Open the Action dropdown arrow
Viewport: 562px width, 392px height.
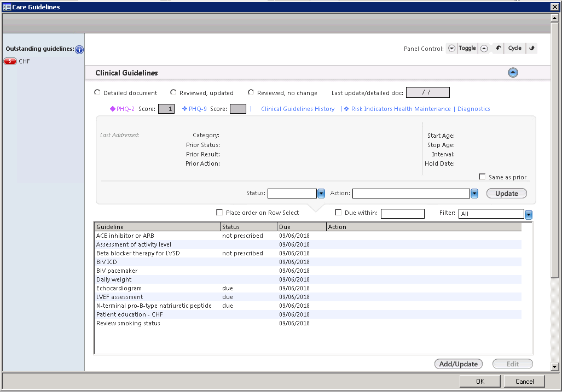tap(474, 194)
